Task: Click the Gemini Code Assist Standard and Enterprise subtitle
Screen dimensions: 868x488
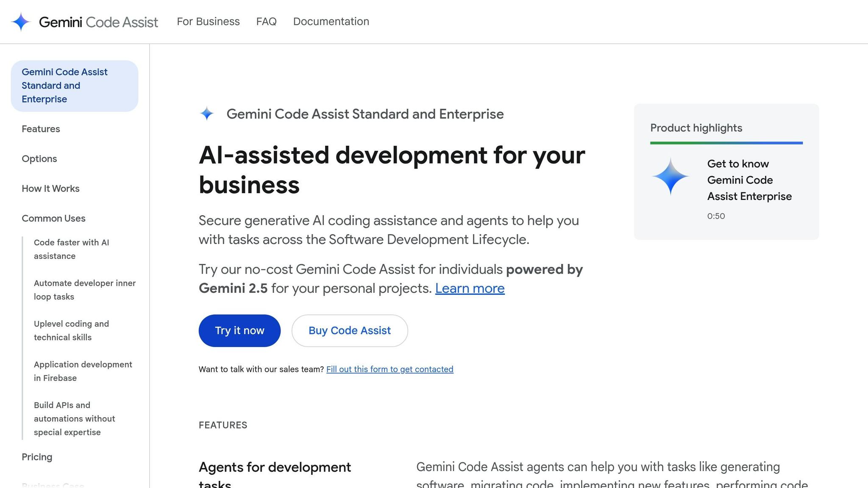Action: tap(365, 114)
